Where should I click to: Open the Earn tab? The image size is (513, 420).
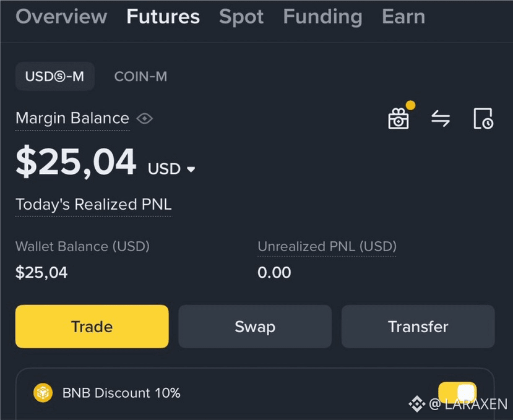click(403, 16)
